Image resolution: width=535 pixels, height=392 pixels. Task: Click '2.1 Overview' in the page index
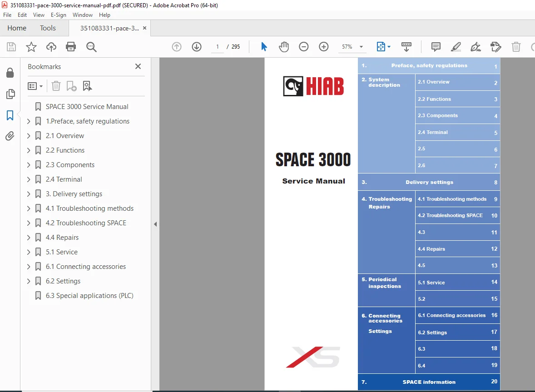click(433, 82)
